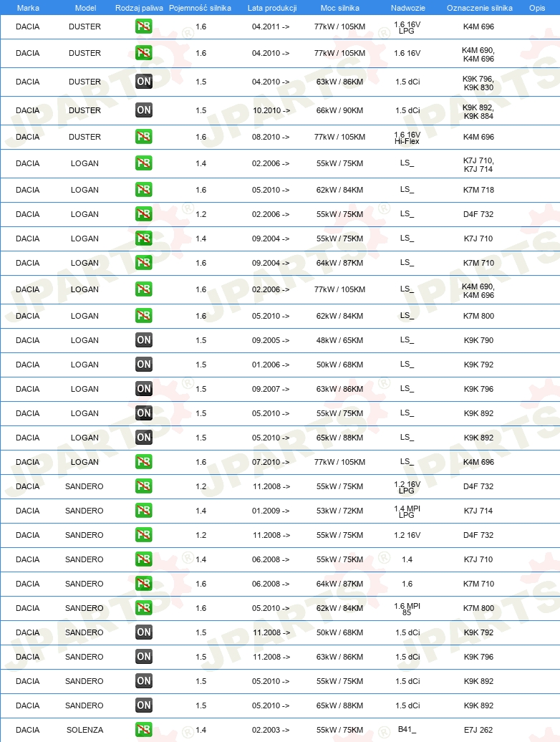Click the 53kW / 72KM power cell
The image size is (560, 742).
click(339, 511)
